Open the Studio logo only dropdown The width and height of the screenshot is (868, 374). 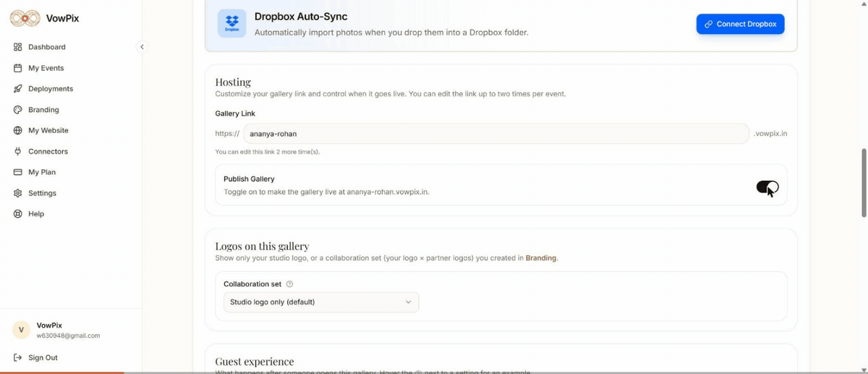pyautogui.click(x=321, y=302)
